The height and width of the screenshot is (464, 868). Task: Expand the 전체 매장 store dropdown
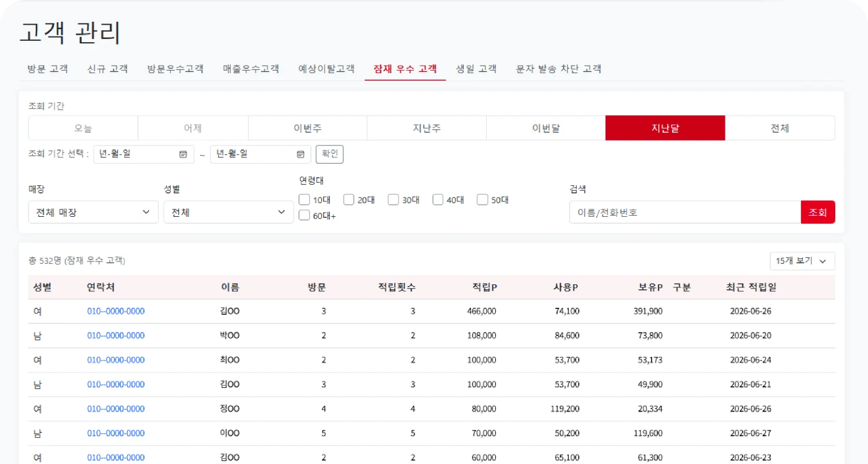[x=94, y=212]
